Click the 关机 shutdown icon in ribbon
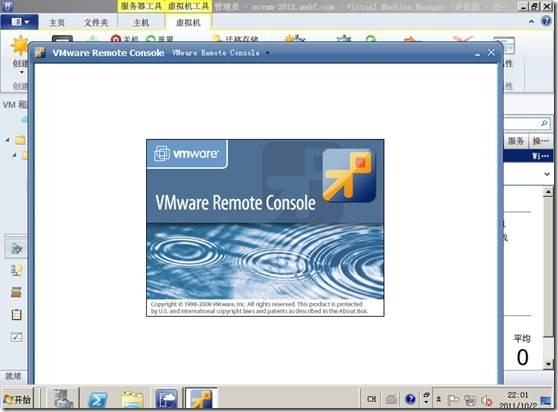Screen dimensions: 558x412 click(116, 39)
